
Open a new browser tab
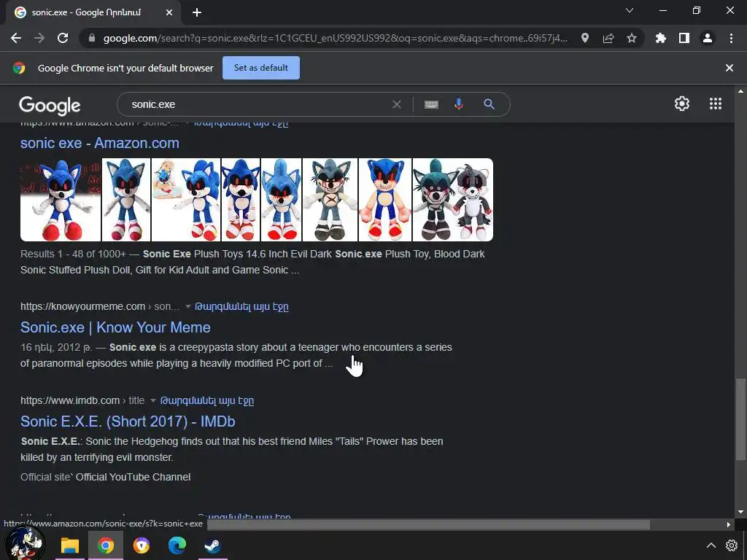[x=197, y=12]
